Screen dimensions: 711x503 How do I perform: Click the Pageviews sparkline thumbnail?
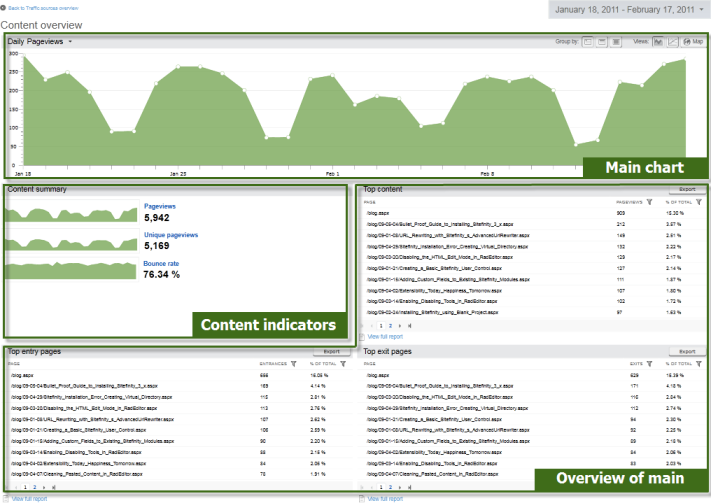pos(71,211)
